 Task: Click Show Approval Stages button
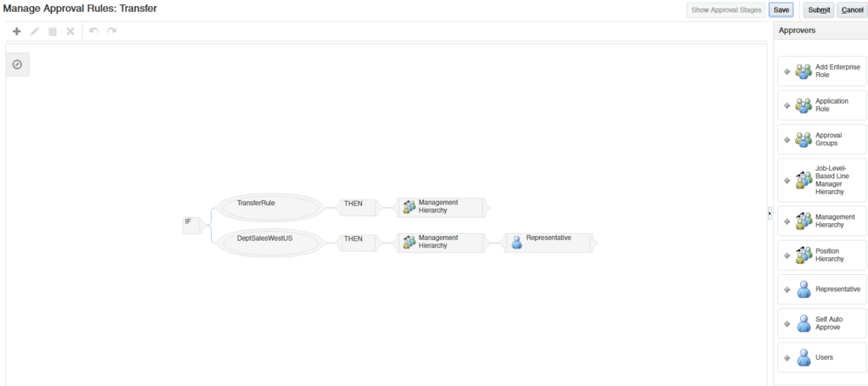pos(726,10)
